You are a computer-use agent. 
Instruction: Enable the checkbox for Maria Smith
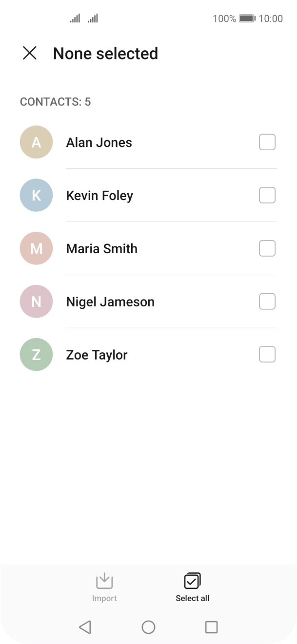click(x=267, y=248)
